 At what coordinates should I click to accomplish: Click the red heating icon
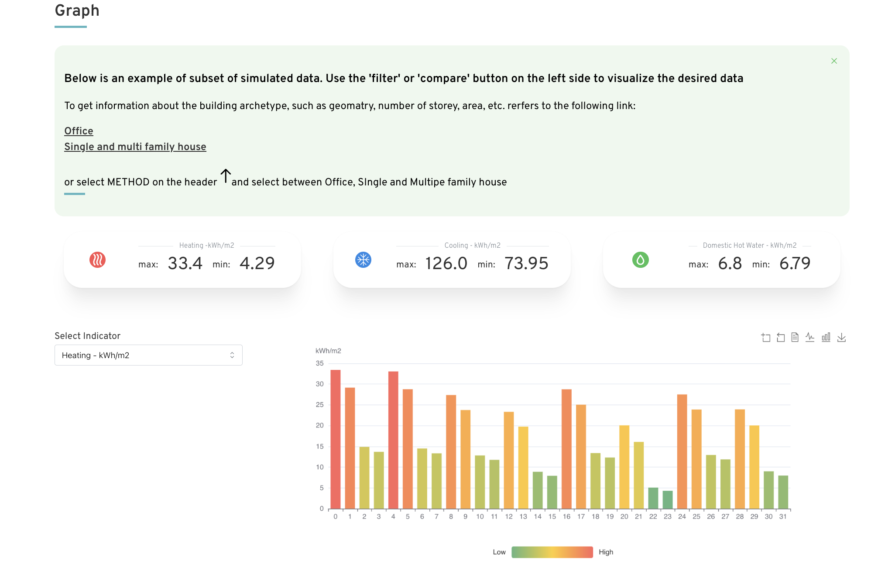pos(97,260)
